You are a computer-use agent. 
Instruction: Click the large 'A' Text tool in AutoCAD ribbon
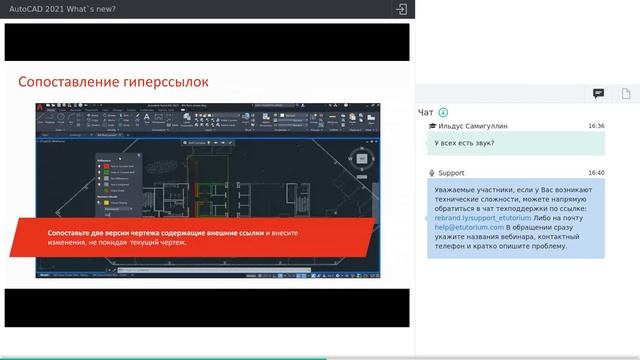click(x=147, y=118)
